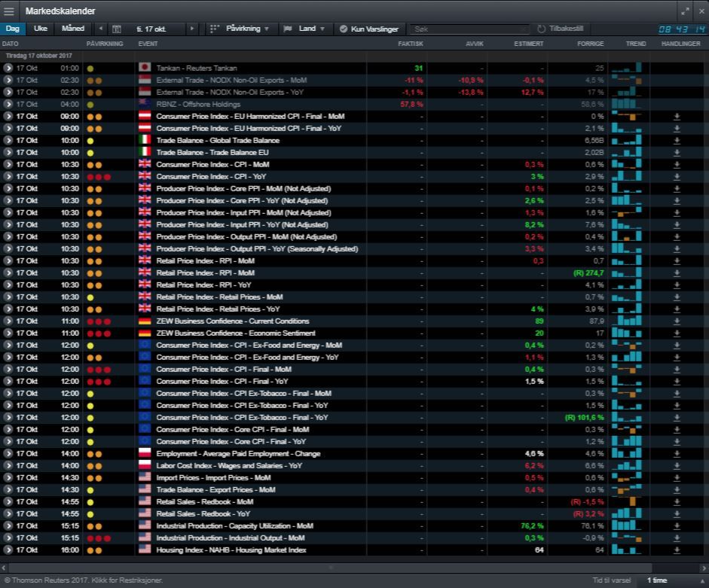Download icon for Import Prices MoM row

pos(677,478)
